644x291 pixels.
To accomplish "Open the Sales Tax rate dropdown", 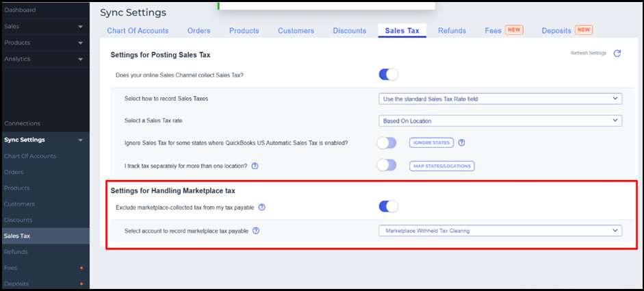I will (500, 121).
